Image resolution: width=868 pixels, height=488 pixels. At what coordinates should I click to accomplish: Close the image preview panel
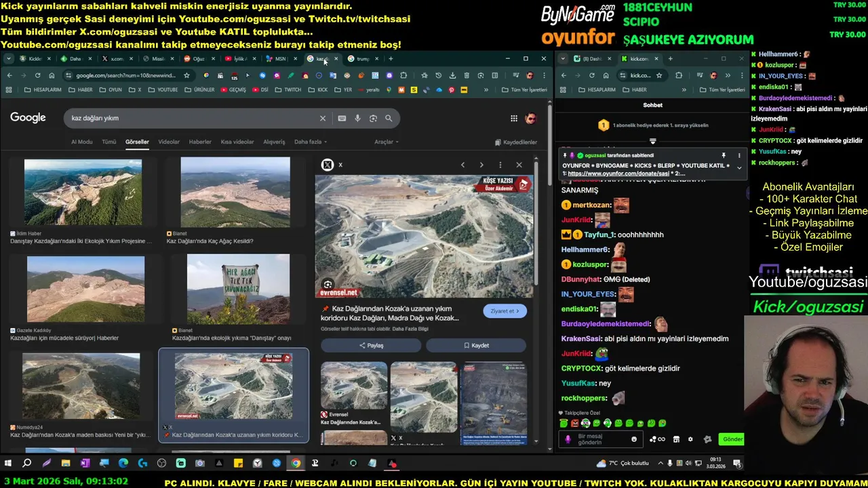click(x=519, y=165)
